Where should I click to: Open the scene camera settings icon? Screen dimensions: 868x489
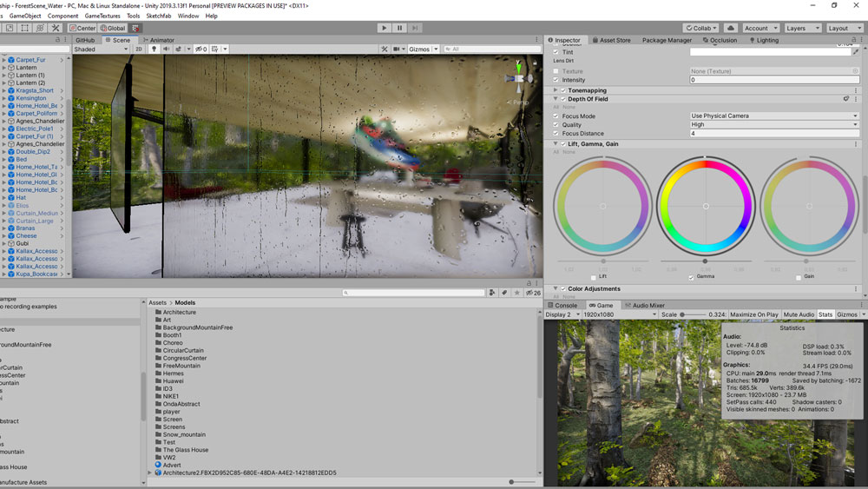(x=397, y=49)
